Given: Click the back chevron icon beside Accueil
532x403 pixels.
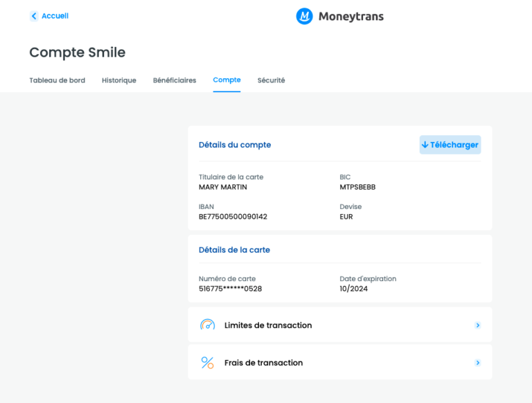Looking at the screenshot, I should point(34,16).
